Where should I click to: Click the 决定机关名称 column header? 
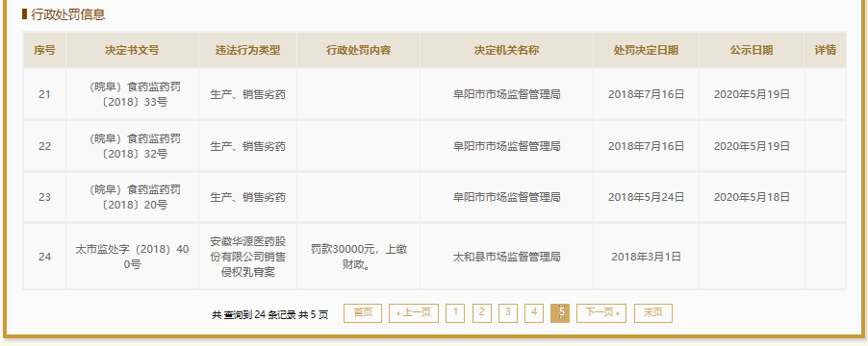point(506,50)
